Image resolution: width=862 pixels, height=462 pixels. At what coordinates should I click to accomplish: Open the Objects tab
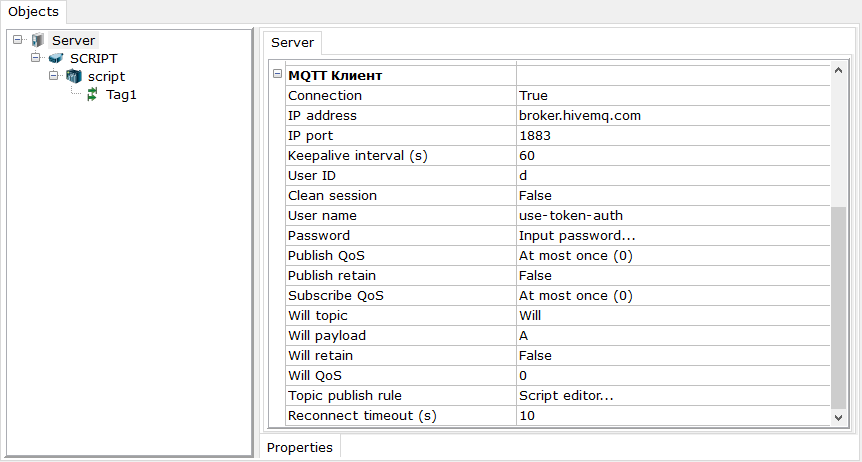(x=34, y=12)
